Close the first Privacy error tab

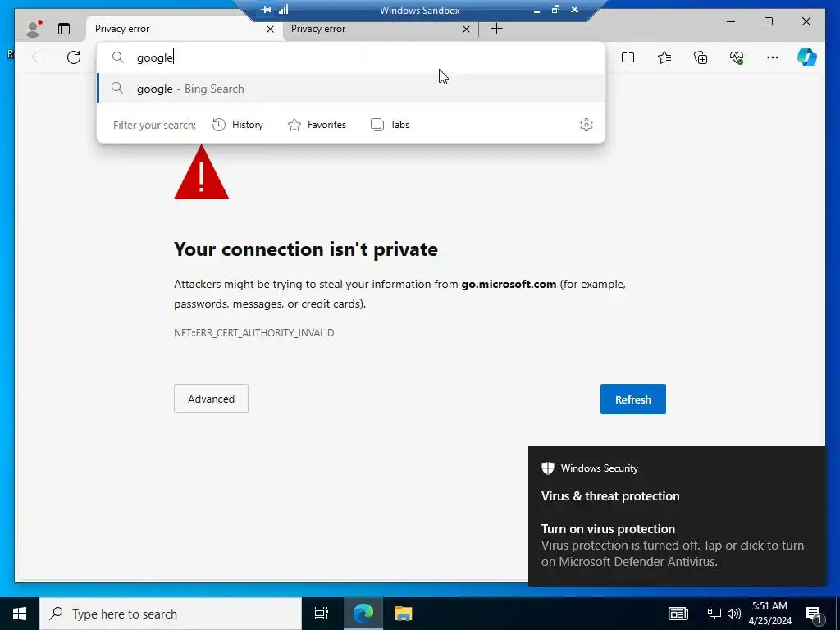(x=271, y=29)
